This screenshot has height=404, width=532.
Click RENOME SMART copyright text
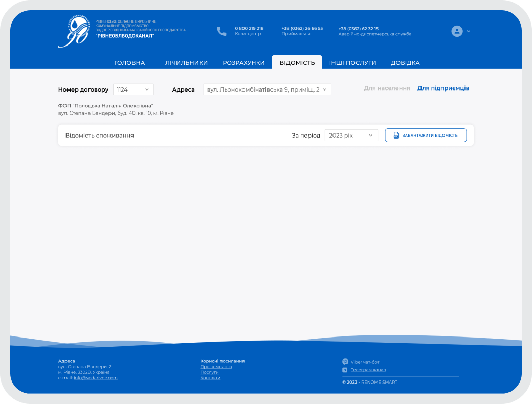[380, 383]
